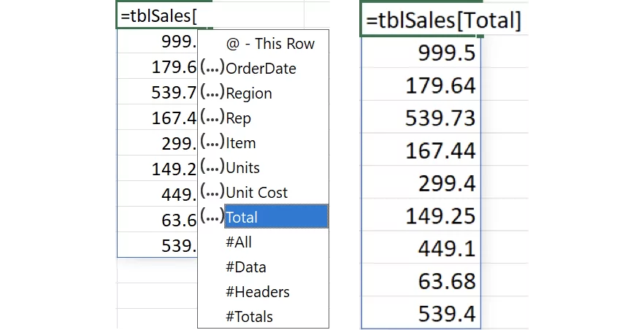This screenshot has width=644, height=330.
Task: Choose the #Totals specifier entry
Action: 249,317
